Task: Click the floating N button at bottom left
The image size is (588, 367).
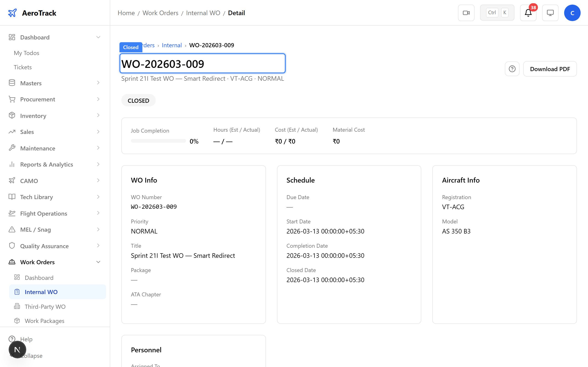Action: (x=17, y=350)
